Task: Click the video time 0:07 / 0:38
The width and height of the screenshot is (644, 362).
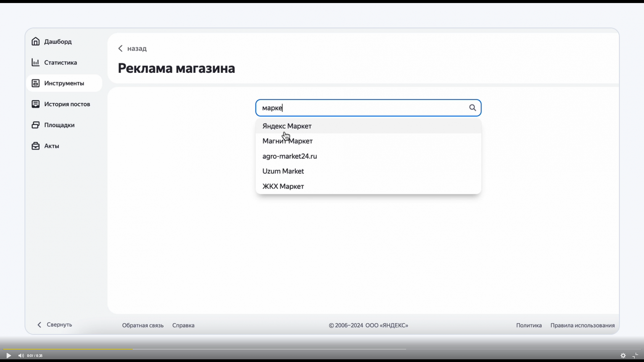Action: pyautogui.click(x=35, y=356)
